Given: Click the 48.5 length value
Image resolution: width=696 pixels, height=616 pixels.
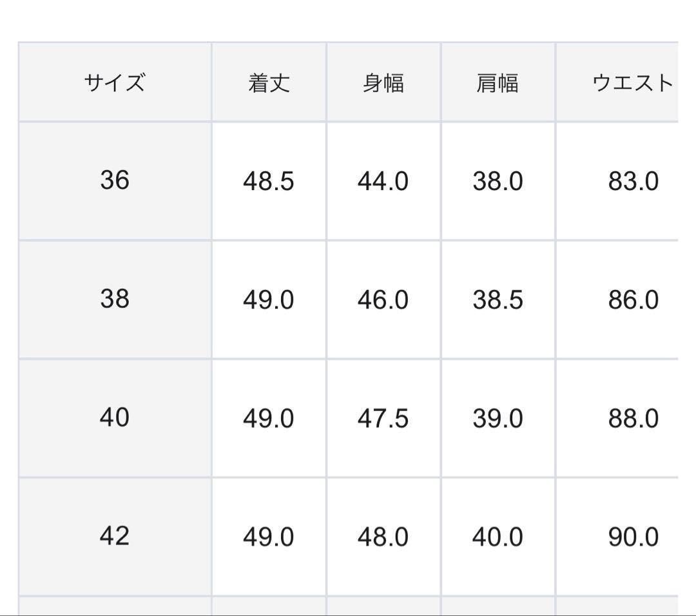Looking at the screenshot, I should 269,182.
